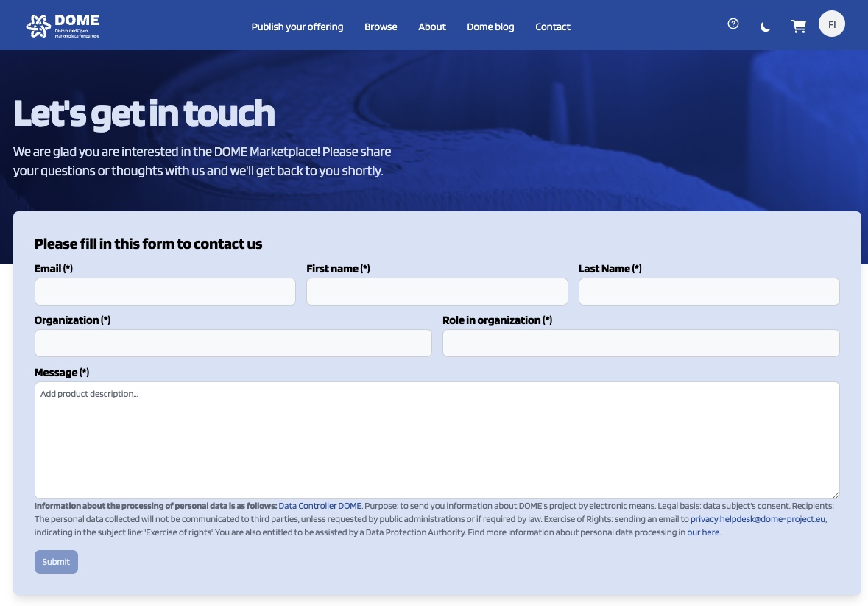The width and height of the screenshot is (868, 606).
Task: Click into the Email input field
Action: click(165, 292)
